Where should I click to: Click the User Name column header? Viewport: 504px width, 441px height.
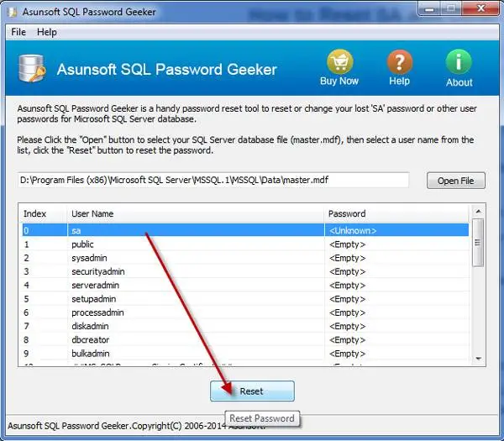pos(196,213)
